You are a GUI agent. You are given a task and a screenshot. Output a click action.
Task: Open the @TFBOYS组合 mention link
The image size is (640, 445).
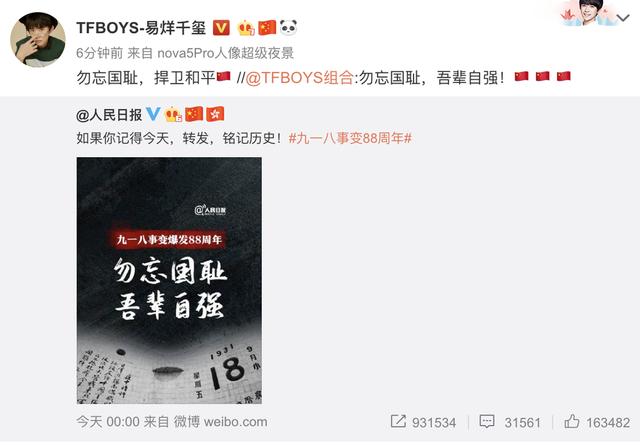click(299, 77)
